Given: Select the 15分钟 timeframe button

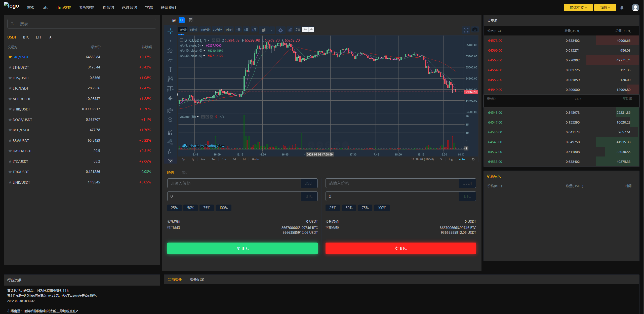Looking at the screenshot, I should click(205, 30).
